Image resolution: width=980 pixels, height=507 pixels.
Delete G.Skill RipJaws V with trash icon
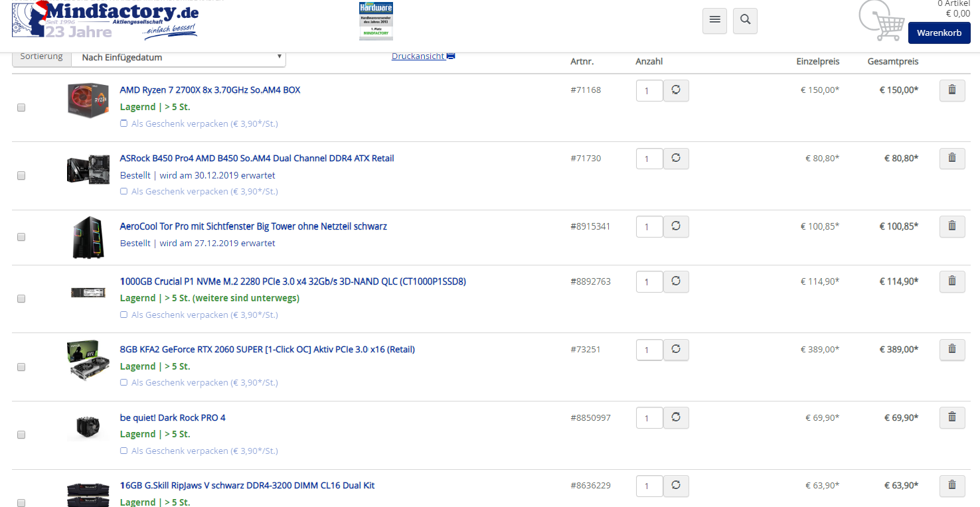(x=952, y=486)
